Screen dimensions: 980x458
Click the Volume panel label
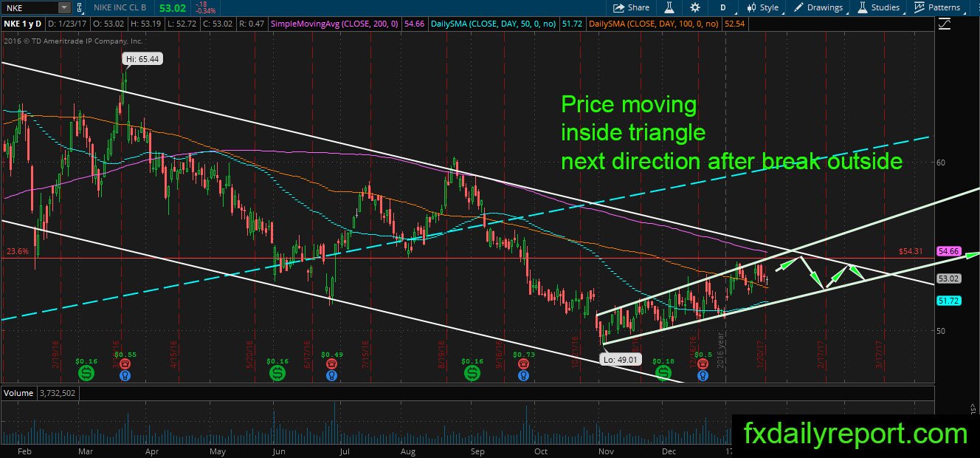click(x=18, y=394)
